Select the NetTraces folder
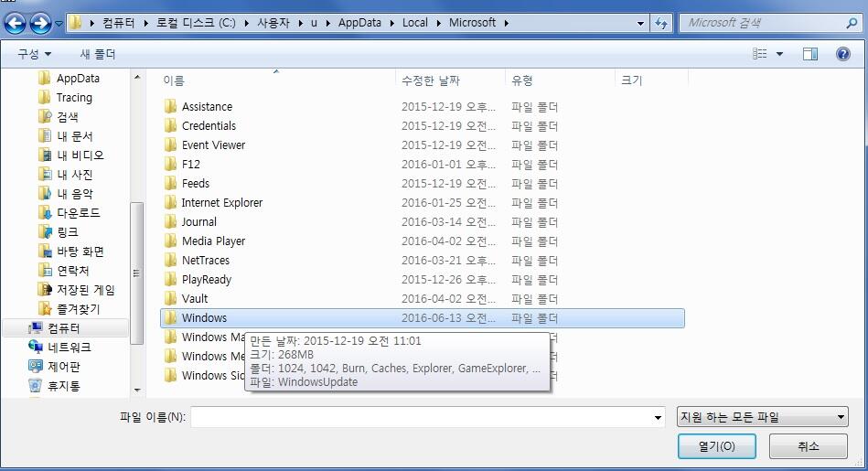 206,260
